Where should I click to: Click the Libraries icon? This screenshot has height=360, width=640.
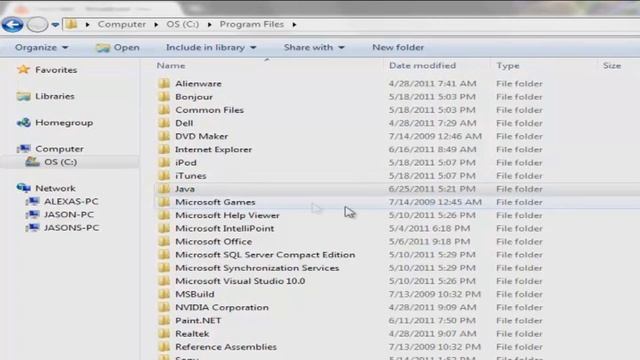tap(24, 96)
